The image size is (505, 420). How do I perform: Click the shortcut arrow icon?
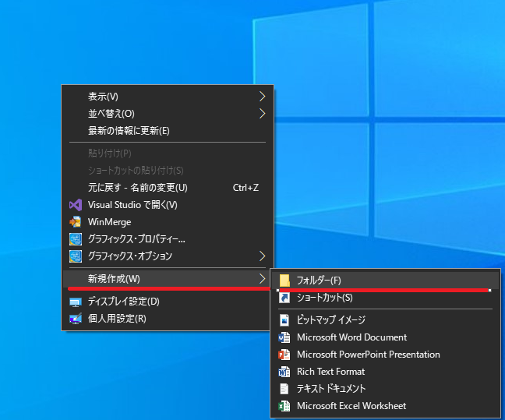[x=284, y=298]
